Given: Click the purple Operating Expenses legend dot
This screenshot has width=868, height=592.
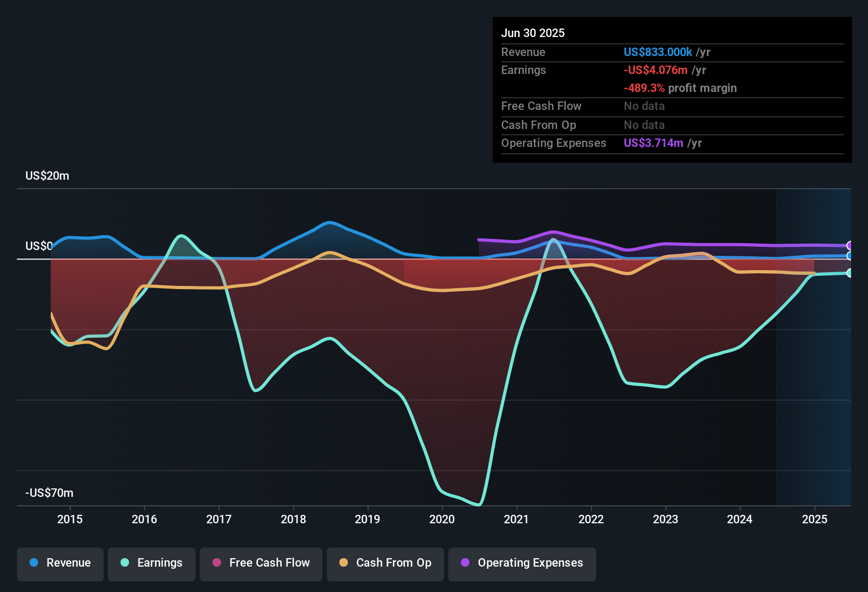Looking at the screenshot, I should [x=464, y=563].
